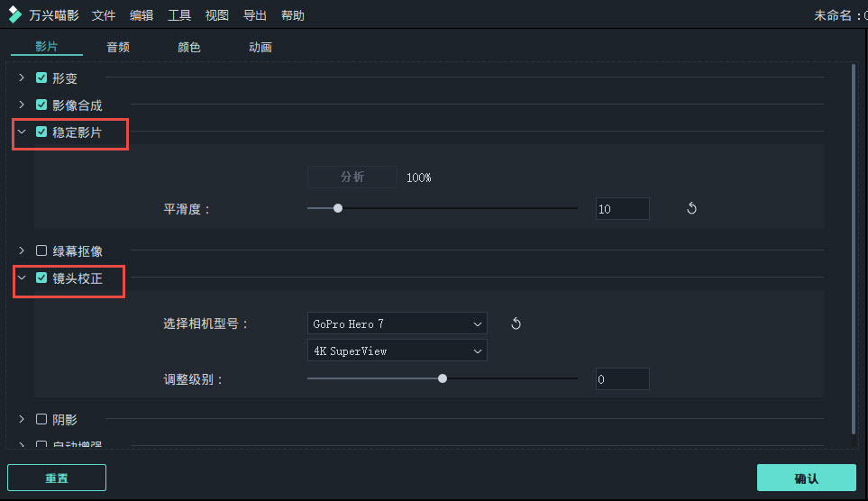
Task: Switch to the 动画 tab
Action: coord(260,47)
